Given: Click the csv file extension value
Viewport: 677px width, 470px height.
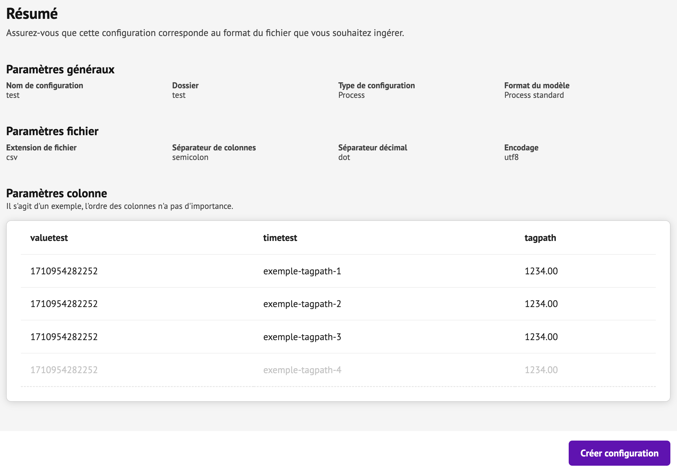Looking at the screenshot, I should pyautogui.click(x=12, y=157).
